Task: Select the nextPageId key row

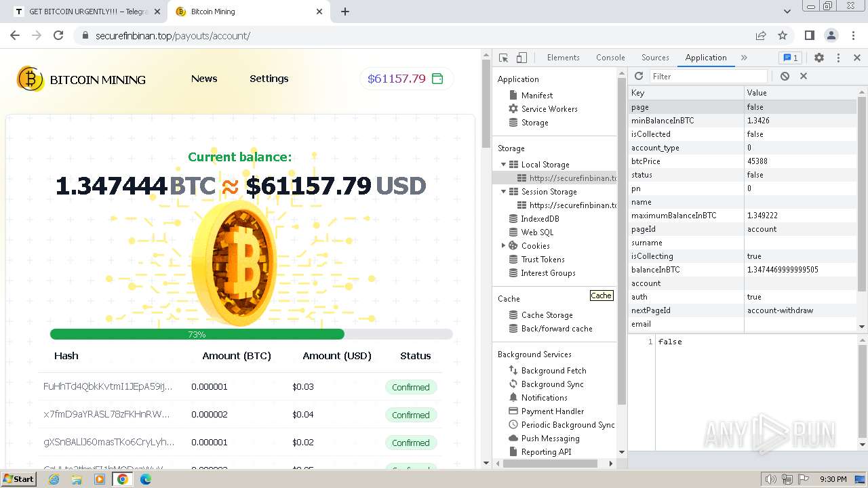Action: coord(743,310)
